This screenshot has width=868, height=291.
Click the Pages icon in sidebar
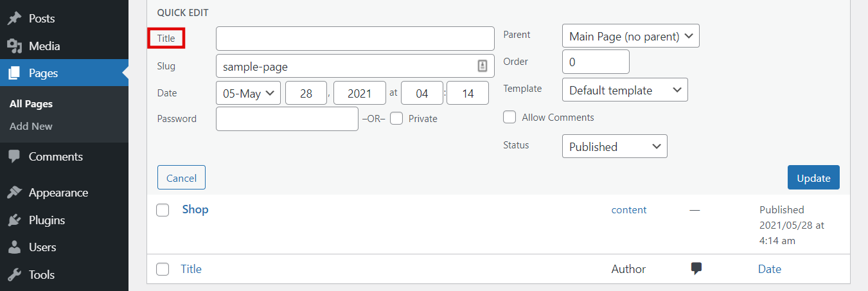click(14, 73)
